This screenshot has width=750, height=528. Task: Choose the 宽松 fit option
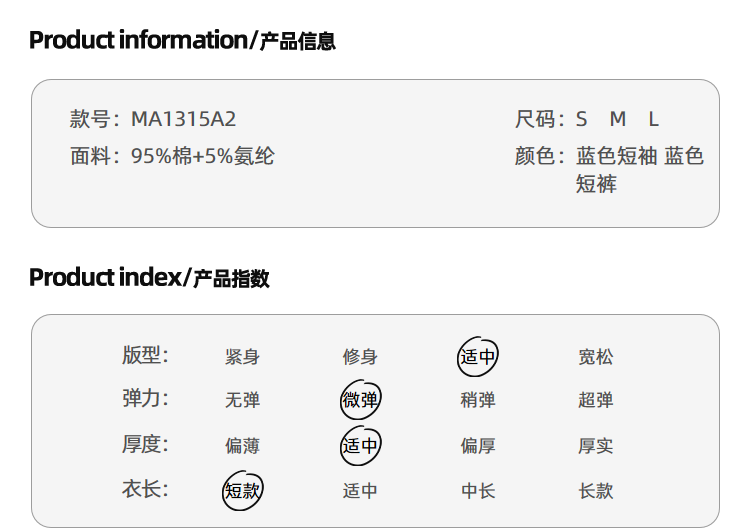pyautogui.click(x=595, y=357)
